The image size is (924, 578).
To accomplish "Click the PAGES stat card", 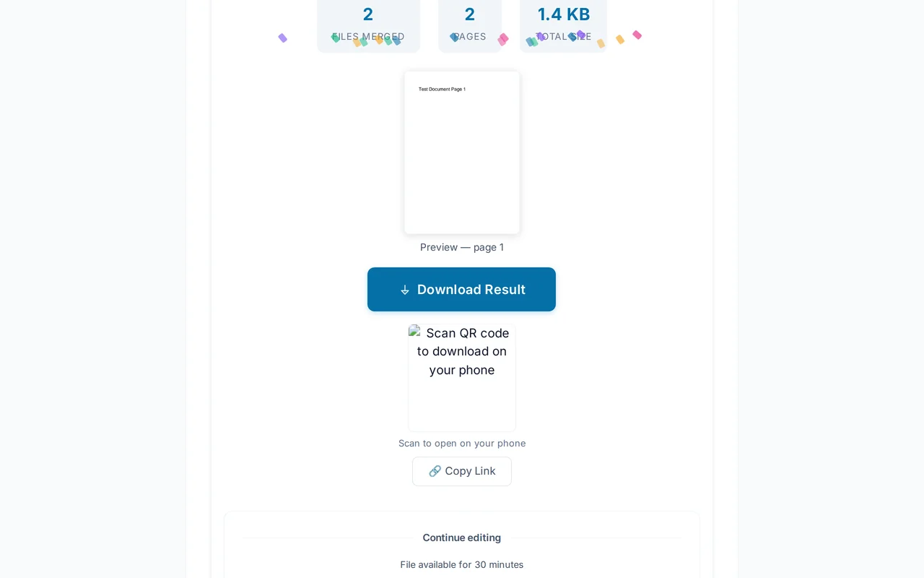I will pyautogui.click(x=470, y=24).
